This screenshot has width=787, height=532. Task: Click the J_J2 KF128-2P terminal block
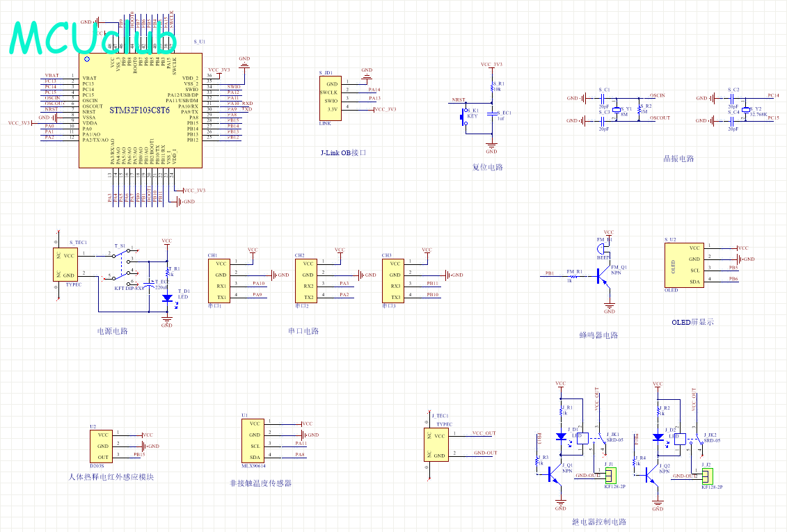tap(708, 476)
